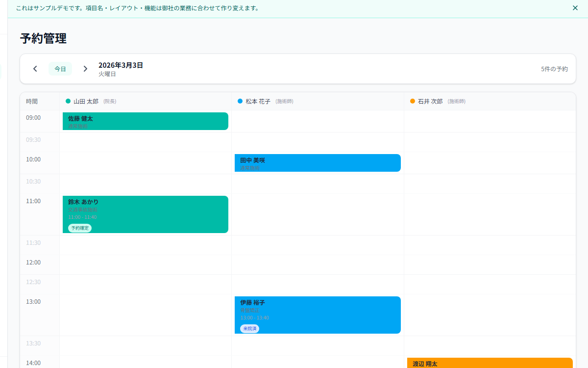Click the 2026年3月3日 date label
The height and width of the screenshot is (368, 588).
pos(121,65)
